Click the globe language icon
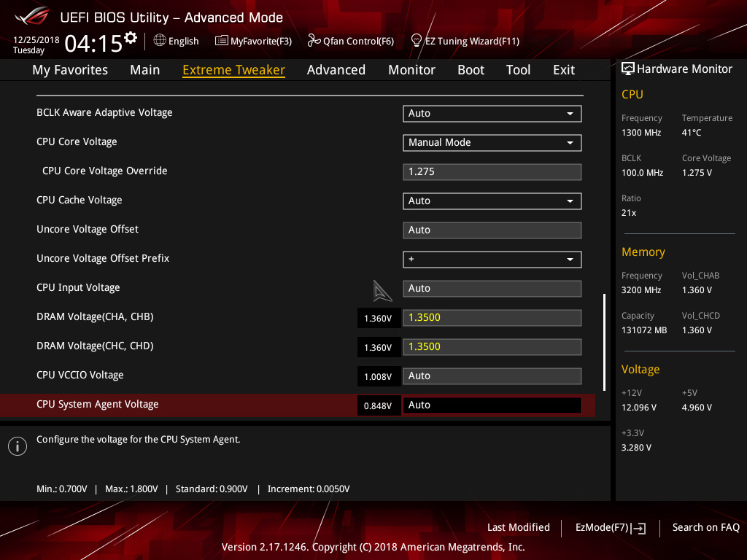747x560 pixels. coord(160,41)
